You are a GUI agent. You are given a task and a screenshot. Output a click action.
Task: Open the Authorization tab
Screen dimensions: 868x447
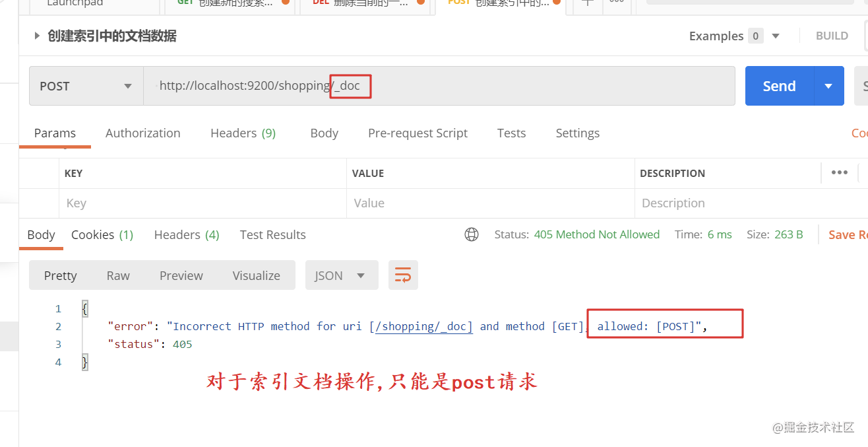143,133
